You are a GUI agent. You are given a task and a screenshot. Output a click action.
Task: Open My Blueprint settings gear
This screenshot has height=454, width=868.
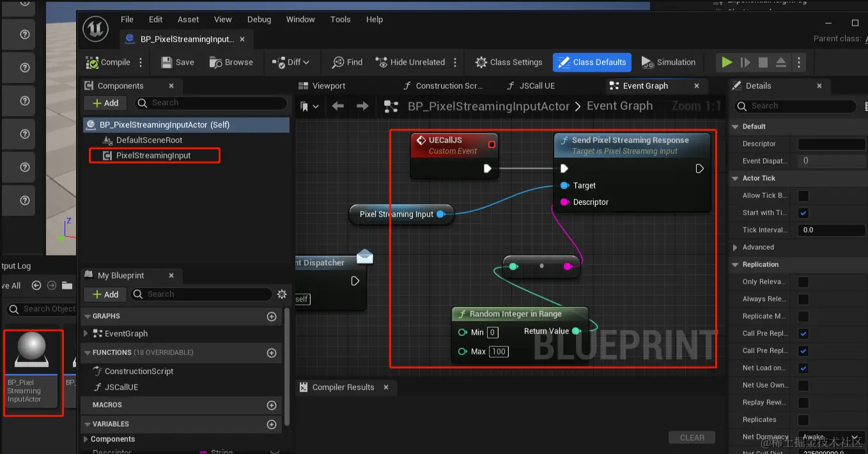282,294
